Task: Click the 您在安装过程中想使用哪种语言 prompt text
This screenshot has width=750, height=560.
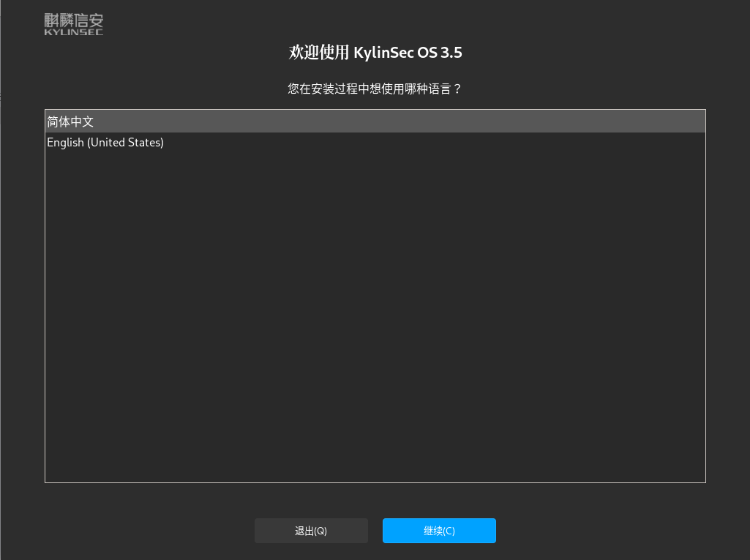Action: (x=375, y=89)
